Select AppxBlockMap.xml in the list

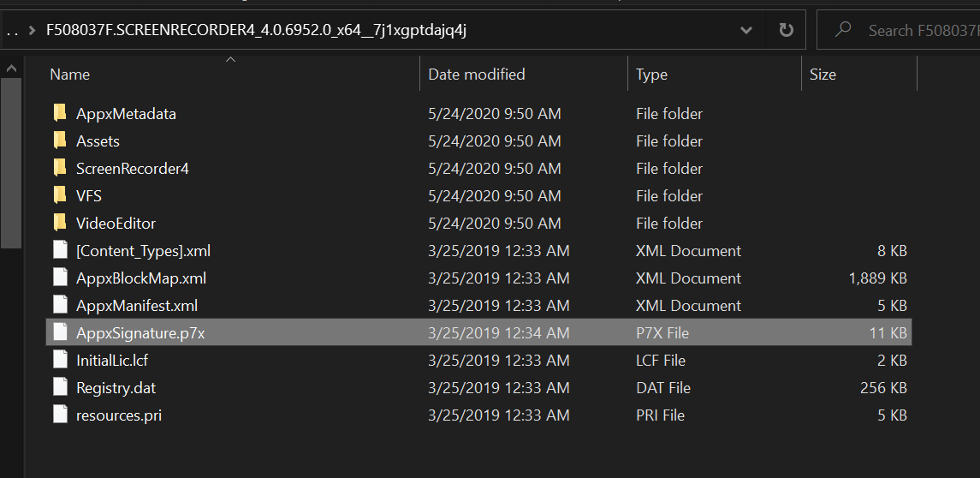pyautogui.click(x=140, y=278)
